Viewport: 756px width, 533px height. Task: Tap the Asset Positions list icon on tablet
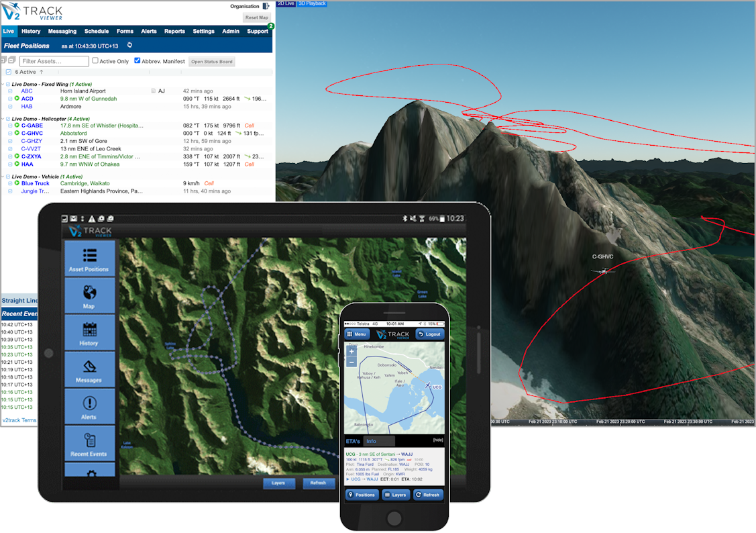click(89, 256)
